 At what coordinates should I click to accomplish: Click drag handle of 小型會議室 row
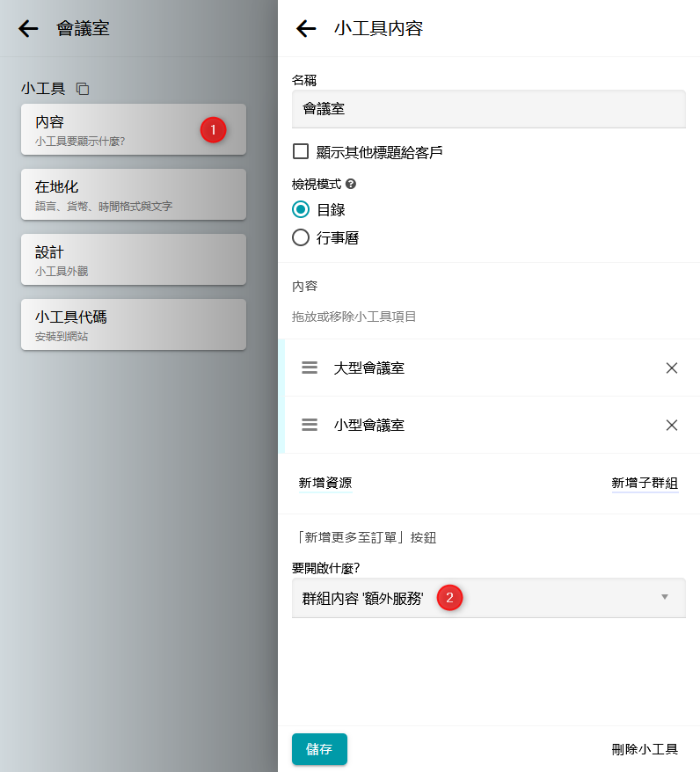pos(310,425)
